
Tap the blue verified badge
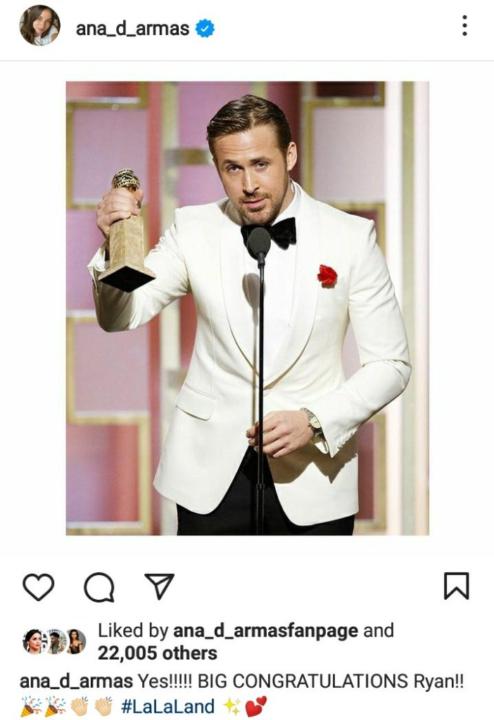pos(205,28)
